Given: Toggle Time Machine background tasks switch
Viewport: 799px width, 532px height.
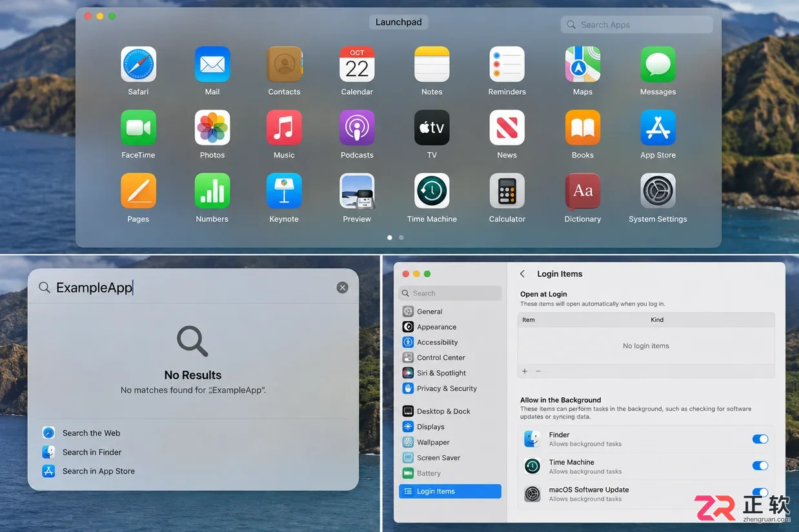Looking at the screenshot, I should point(760,466).
